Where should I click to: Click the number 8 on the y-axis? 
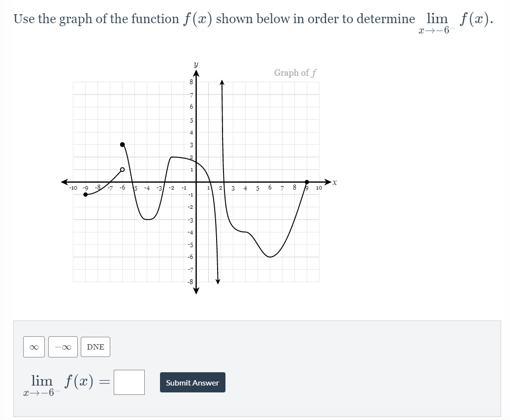[191, 82]
